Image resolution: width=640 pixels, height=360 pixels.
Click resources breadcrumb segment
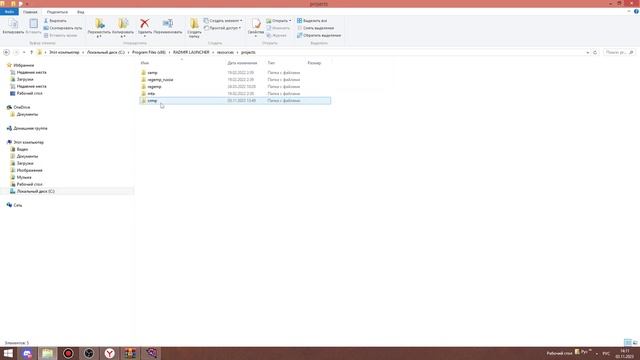click(x=225, y=52)
